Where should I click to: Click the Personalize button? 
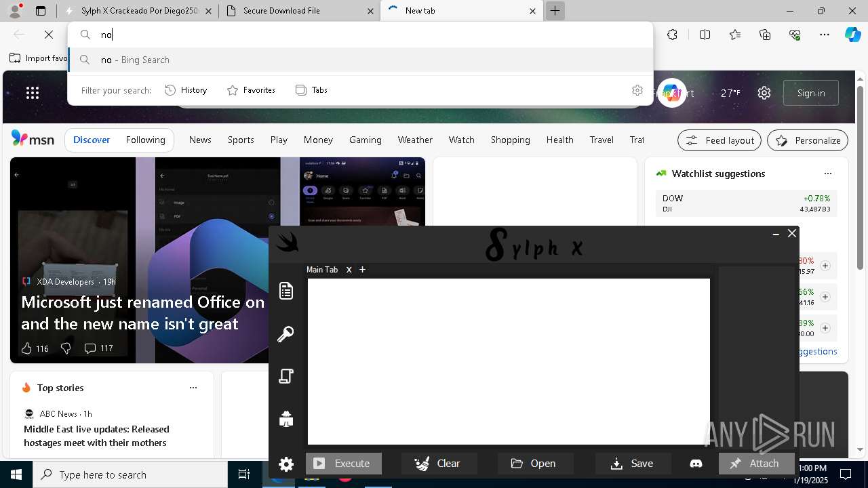[808, 140]
